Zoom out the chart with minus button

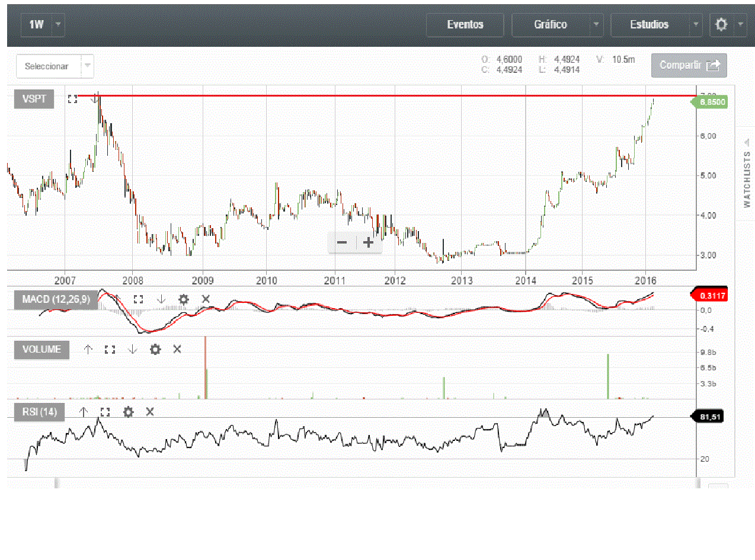point(342,242)
